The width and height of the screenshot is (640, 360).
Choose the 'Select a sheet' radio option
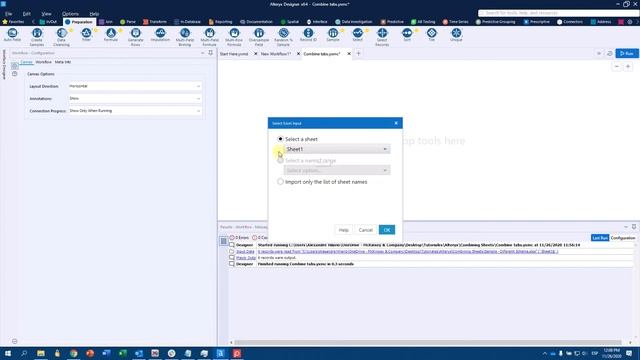[280, 139]
